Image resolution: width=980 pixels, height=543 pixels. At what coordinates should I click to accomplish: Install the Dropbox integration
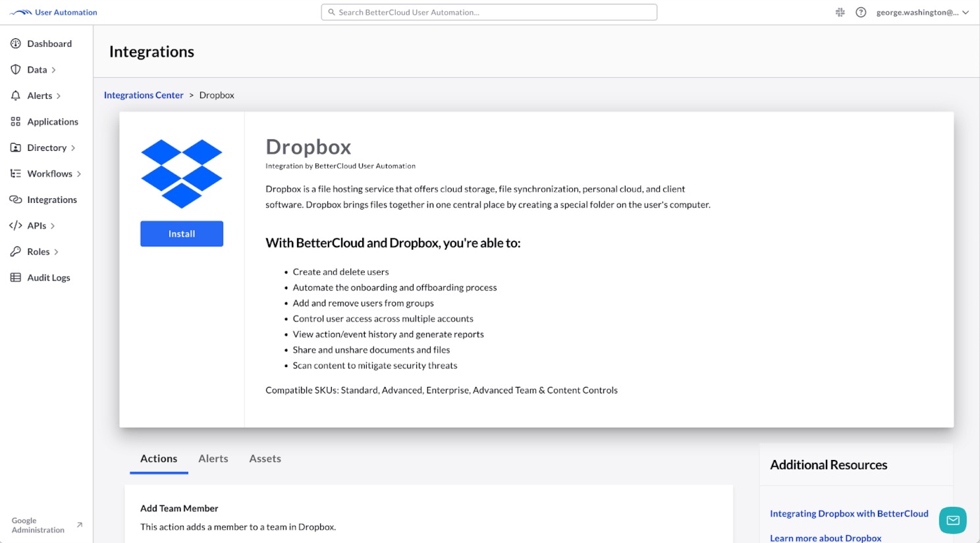point(181,233)
